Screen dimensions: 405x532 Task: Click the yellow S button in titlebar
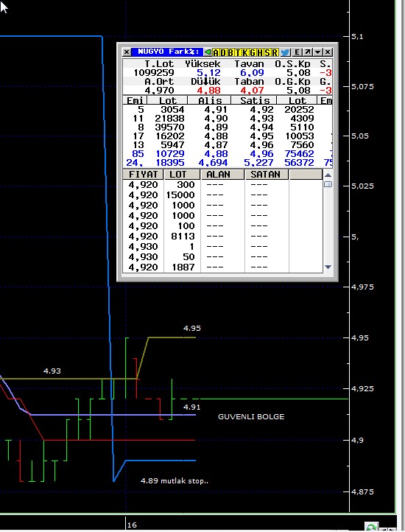pos(267,52)
